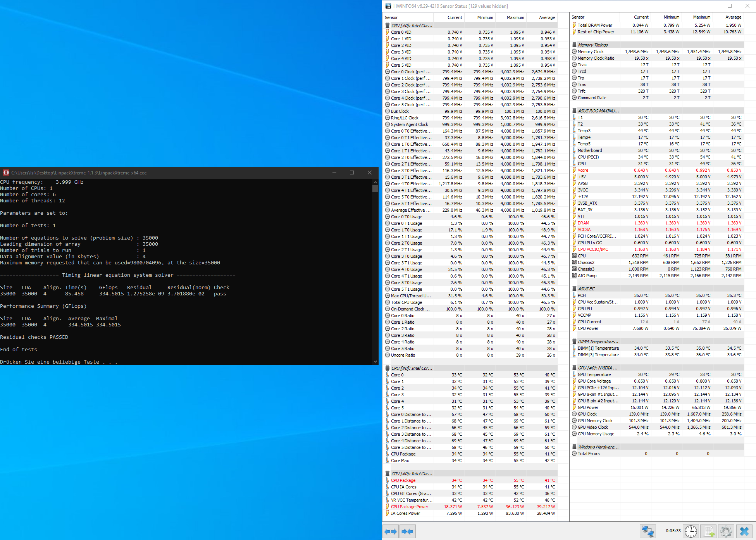
Task: Click the Current column header in left pane
Action: point(449,17)
